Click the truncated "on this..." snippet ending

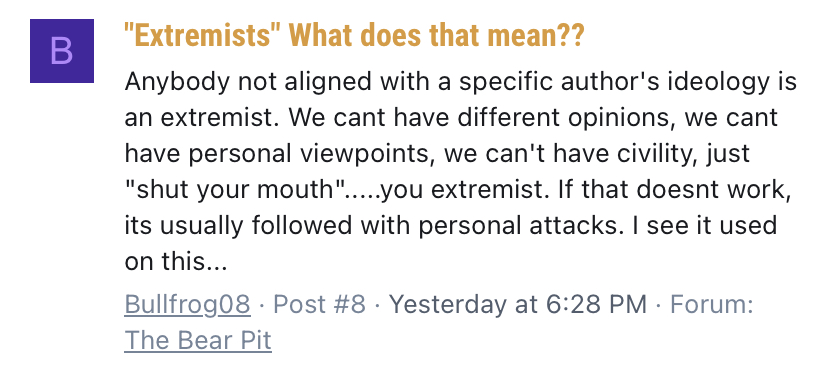point(176,261)
